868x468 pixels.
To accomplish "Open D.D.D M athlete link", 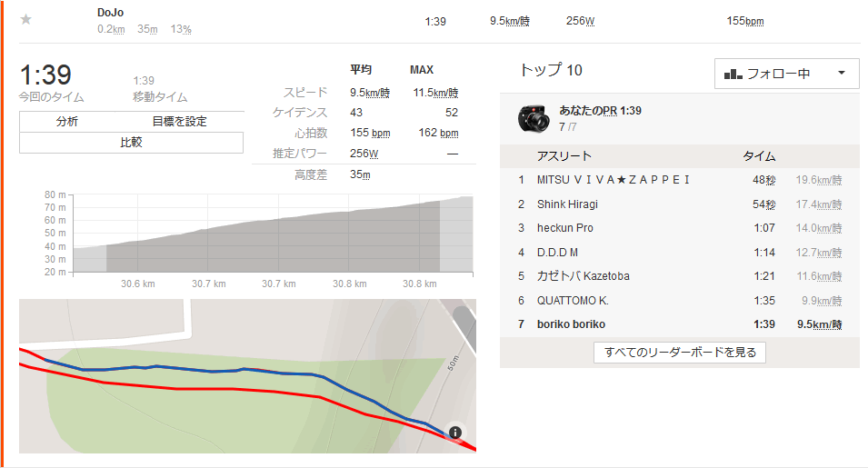I will 557,253.
